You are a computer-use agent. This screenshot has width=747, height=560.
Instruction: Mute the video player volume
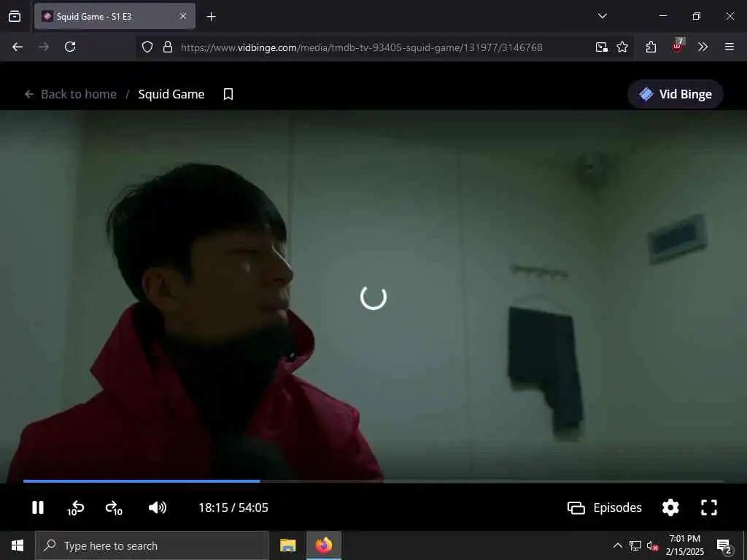pyautogui.click(x=158, y=507)
